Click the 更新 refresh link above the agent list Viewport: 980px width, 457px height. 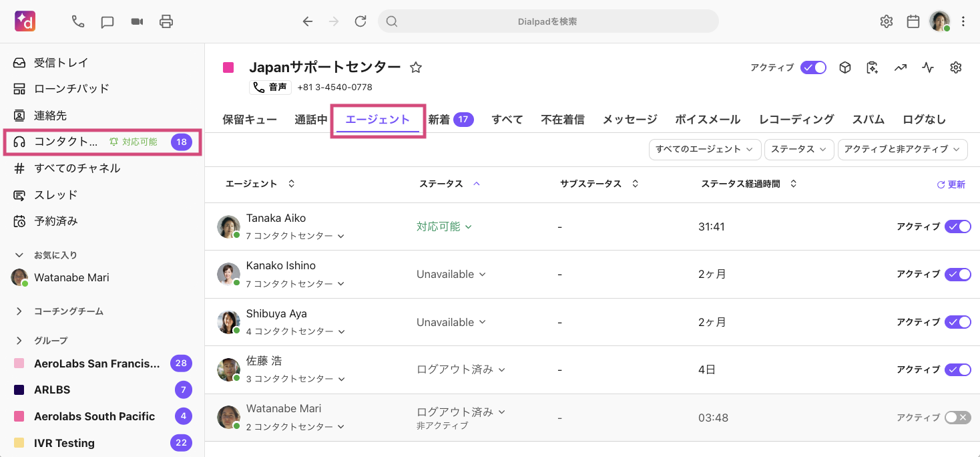pyautogui.click(x=951, y=183)
